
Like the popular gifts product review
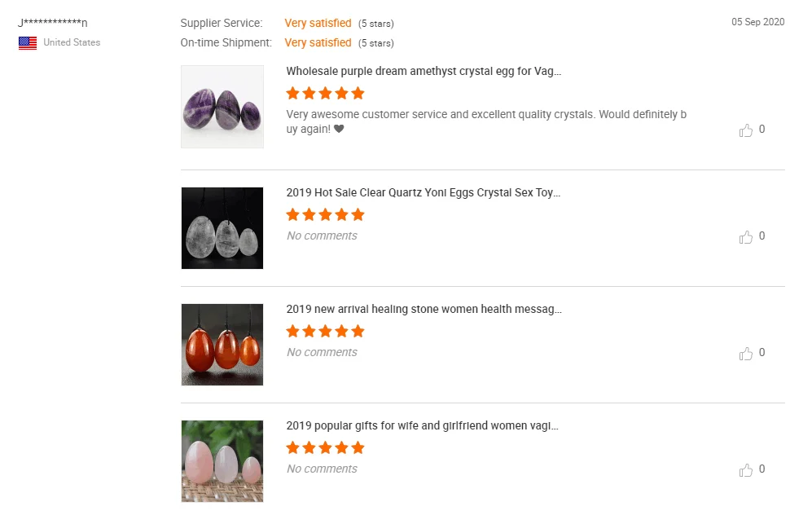point(746,470)
